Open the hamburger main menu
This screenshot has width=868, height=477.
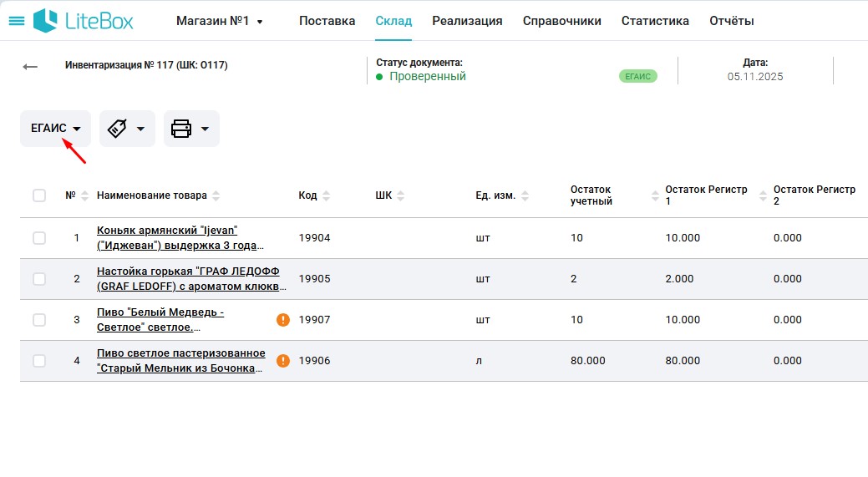(16, 21)
